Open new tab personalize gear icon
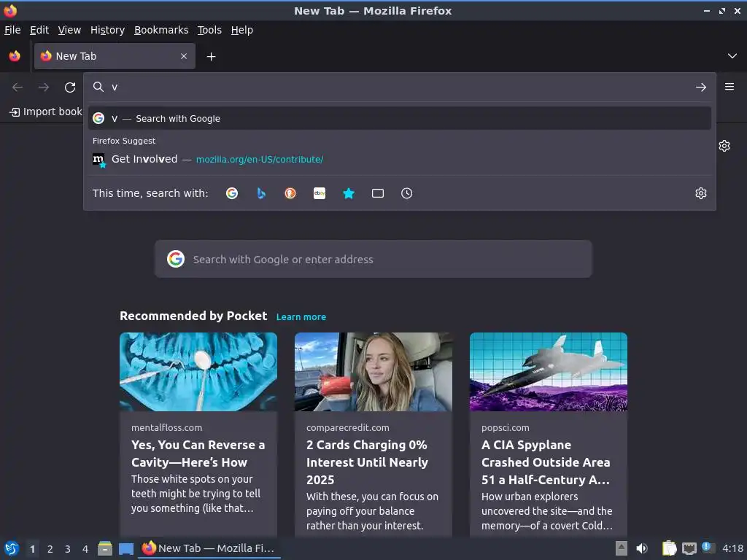 pyautogui.click(x=724, y=146)
